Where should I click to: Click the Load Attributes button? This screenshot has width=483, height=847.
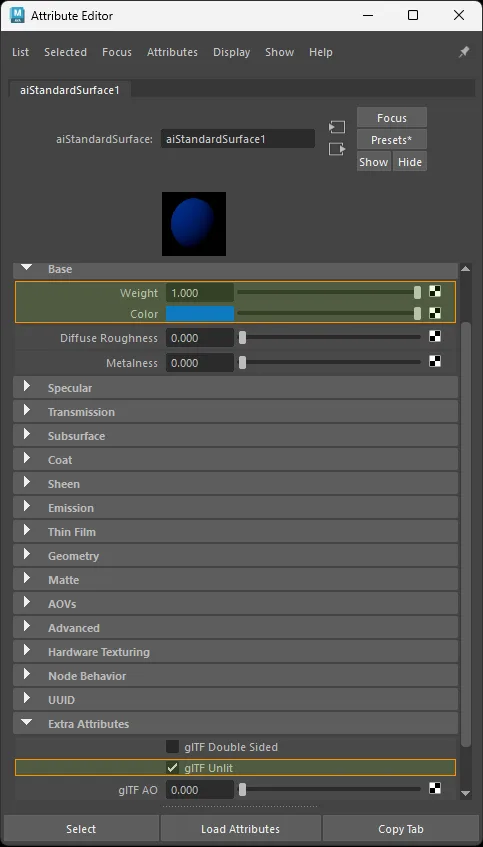(x=240, y=829)
